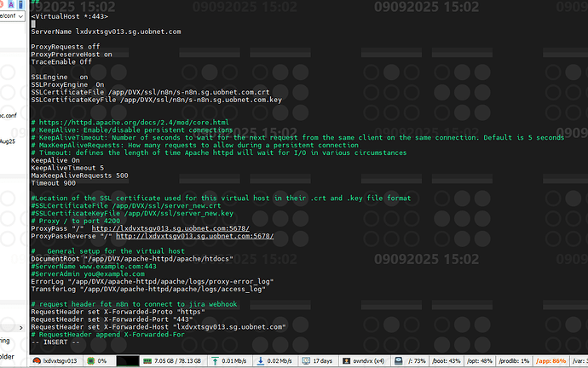This screenshot has width=588, height=368.
Task: Click the disk drive icon in status bar
Action: coord(398,361)
